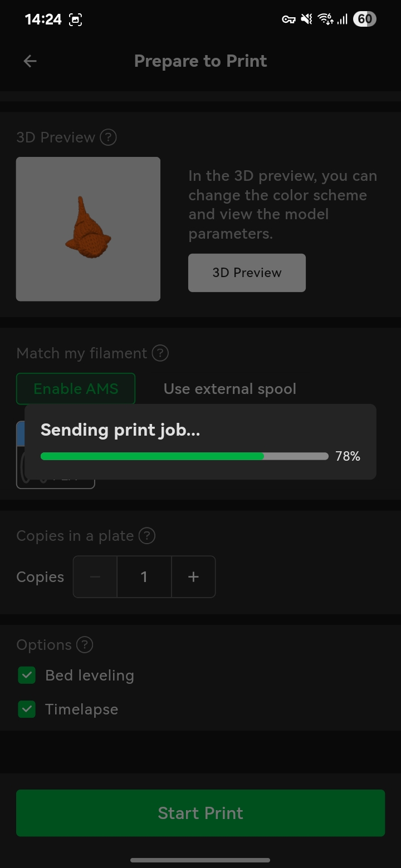Toggle the Timelapse checkbox
This screenshot has width=401, height=868.
(27, 709)
